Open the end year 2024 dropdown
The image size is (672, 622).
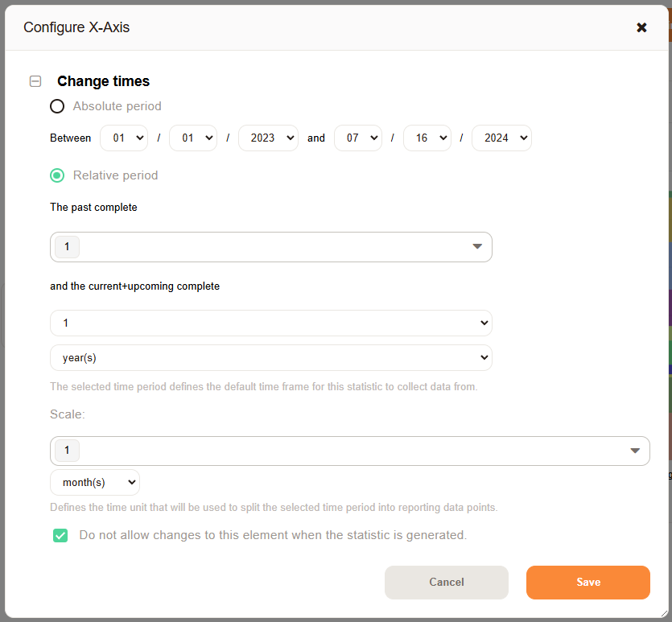501,138
